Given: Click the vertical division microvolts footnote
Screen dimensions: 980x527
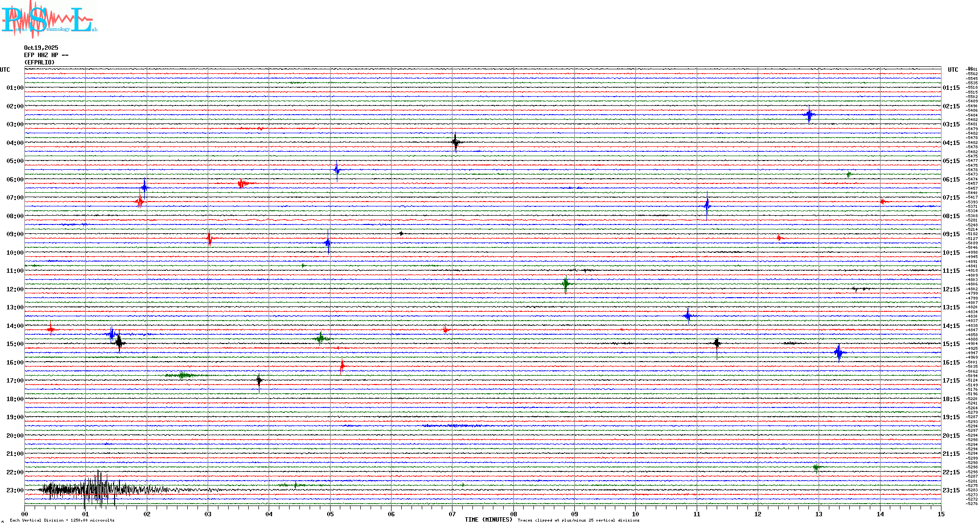Looking at the screenshot, I should 62,520.
